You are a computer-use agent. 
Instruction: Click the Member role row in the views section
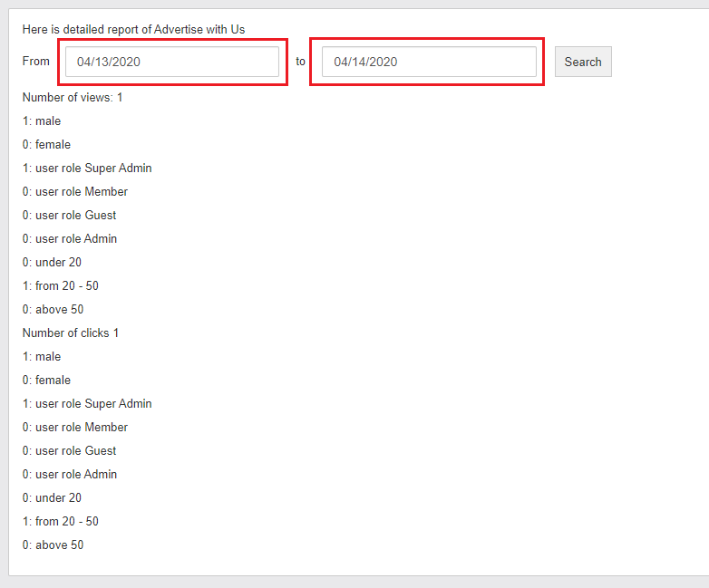click(x=75, y=191)
